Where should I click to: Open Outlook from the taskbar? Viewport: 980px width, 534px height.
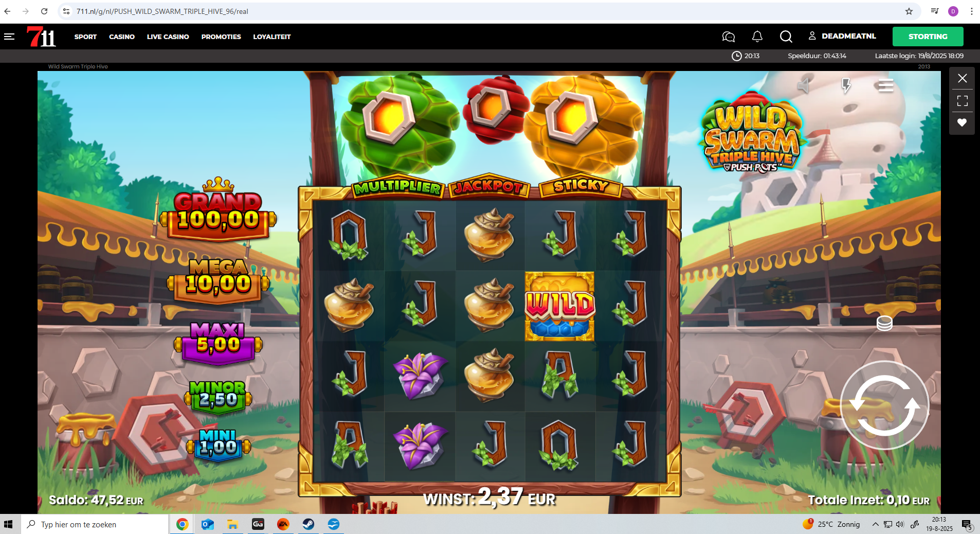click(x=208, y=524)
